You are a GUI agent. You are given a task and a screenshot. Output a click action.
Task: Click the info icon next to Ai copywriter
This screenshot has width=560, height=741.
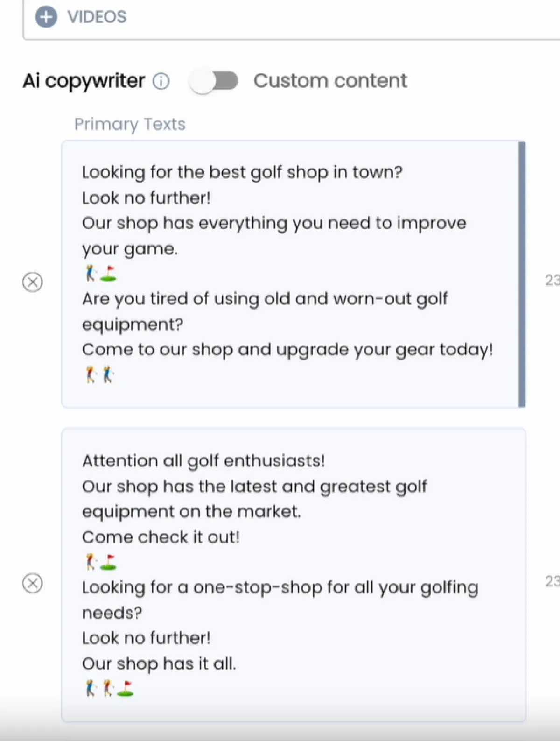pyautogui.click(x=161, y=81)
